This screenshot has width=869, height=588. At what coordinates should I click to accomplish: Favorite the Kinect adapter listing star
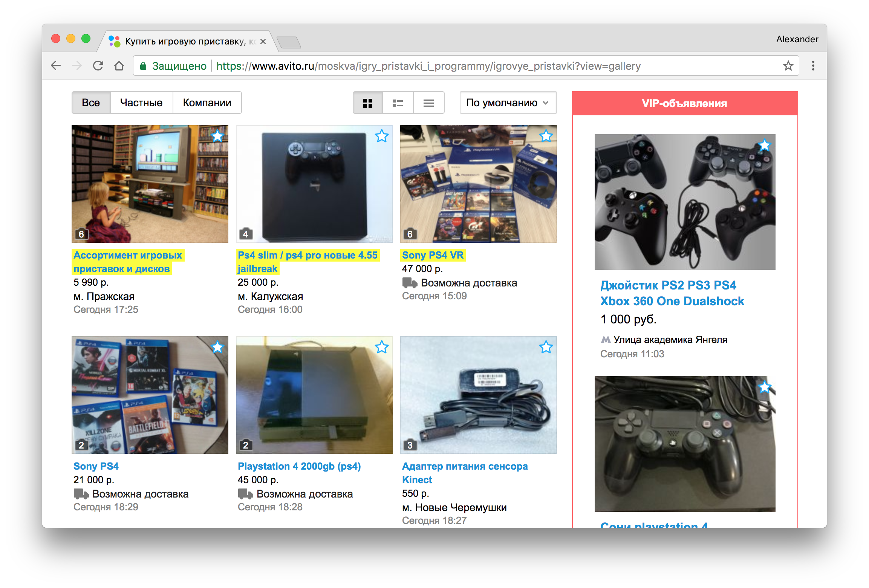click(x=546, y=347)
